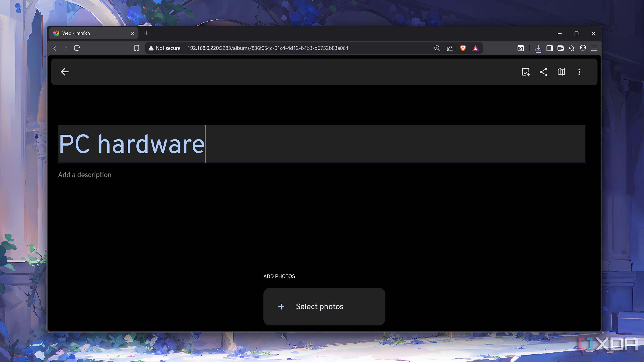Screen dimensions: 644x362
Task: Click the browser forward navigation arrow
Action: [66, 48]
